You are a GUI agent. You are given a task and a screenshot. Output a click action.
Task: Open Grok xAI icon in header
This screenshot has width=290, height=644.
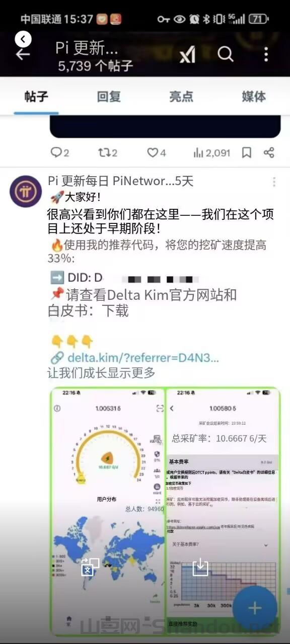pyautogui.click(x=188, y=54)
